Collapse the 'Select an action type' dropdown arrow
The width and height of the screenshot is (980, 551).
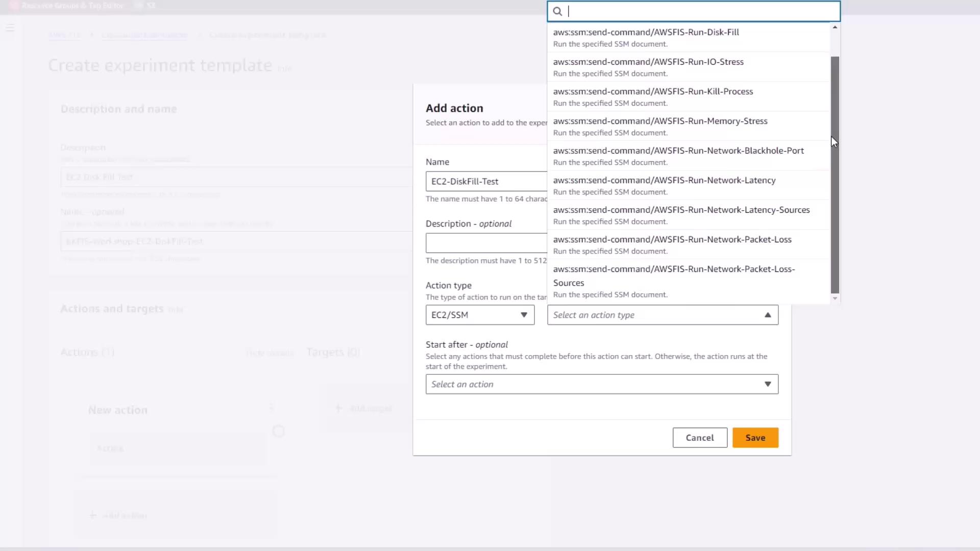coord(767,315)
